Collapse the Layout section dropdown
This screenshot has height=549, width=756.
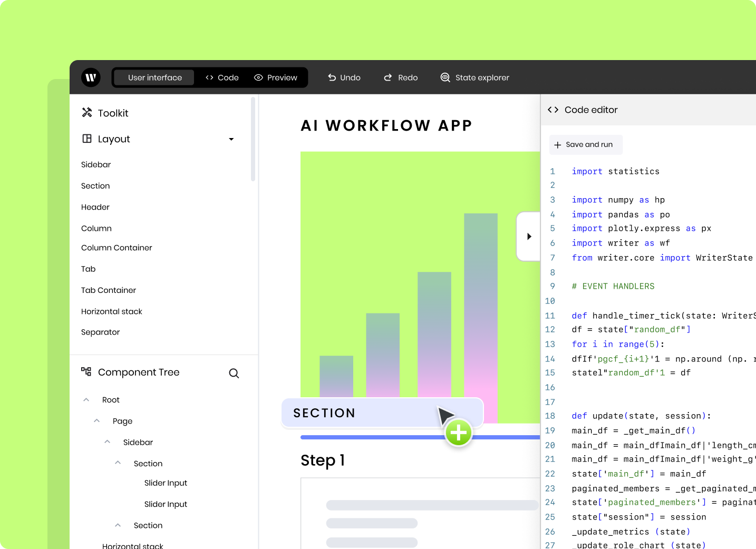tap(231, 139)
